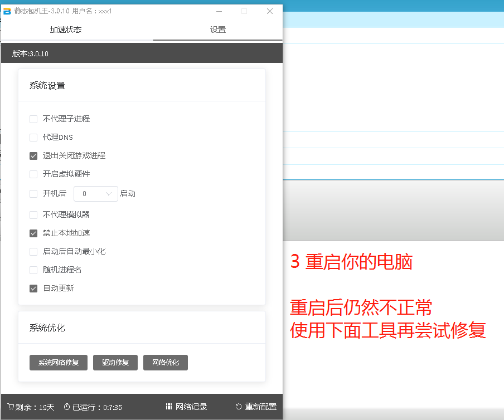Uncheck the 退出关闭游戏进程 option

[x=33, y=156]
